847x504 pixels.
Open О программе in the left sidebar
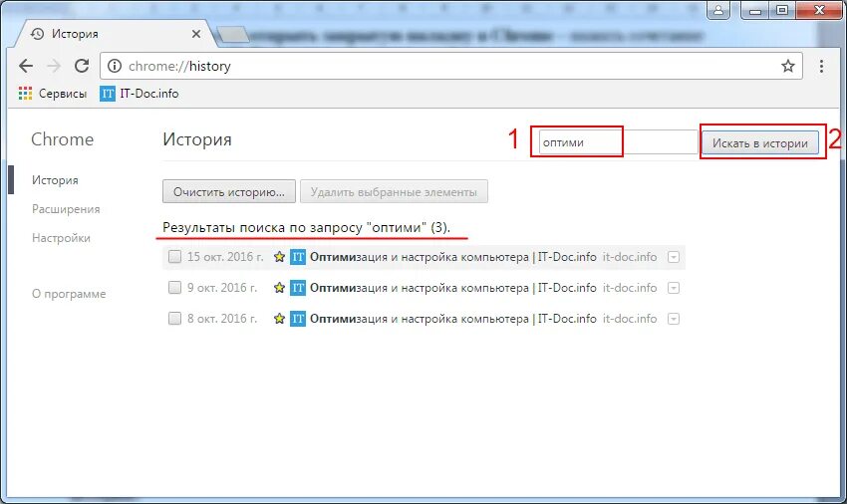[69, 294]
